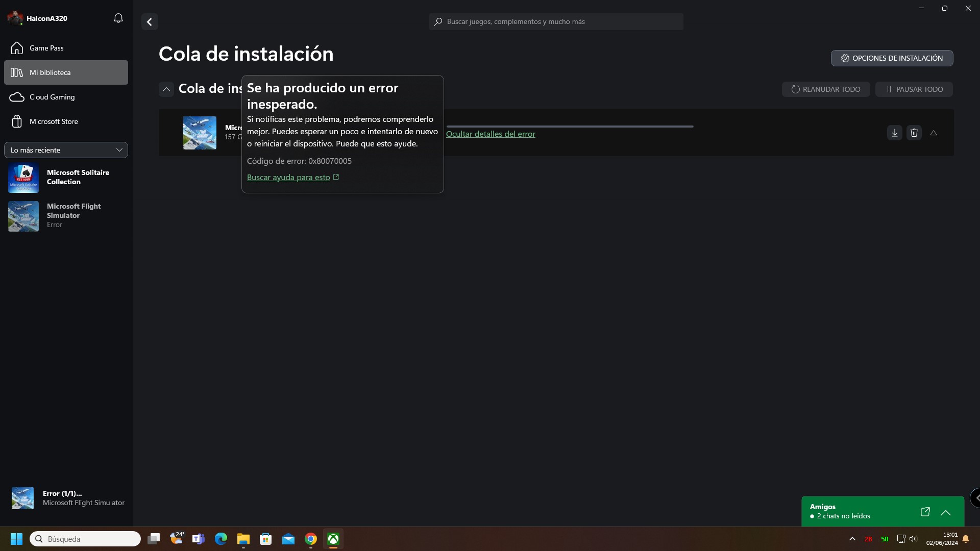
Task: Open the weather widget on taskbar
Action: click(177, 538)
